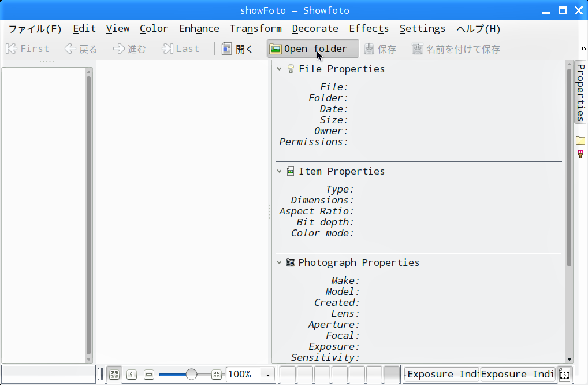Click the "Aspect Ratio:" label
The height and width of the screenshot is (385, 588).
[317, 211]
